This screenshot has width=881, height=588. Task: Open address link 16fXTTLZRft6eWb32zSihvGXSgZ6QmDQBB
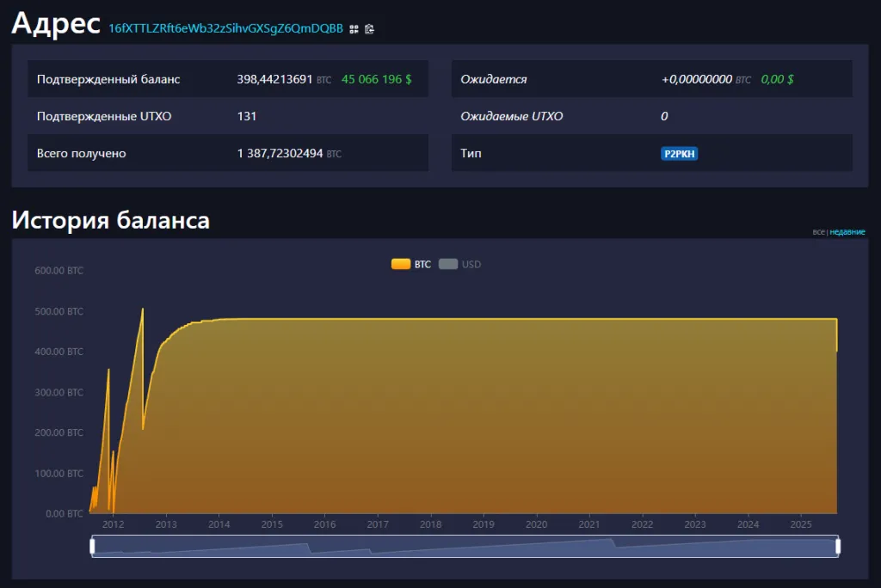click(x=225, y=28)
